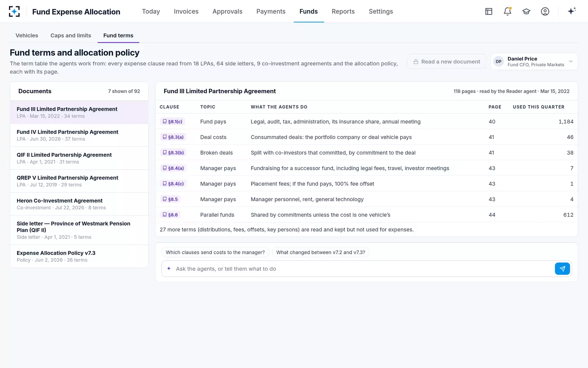The height and width of the screenshot is (368, 588).
Task: Open the Settings menu
Action: (x=381, y=11)
